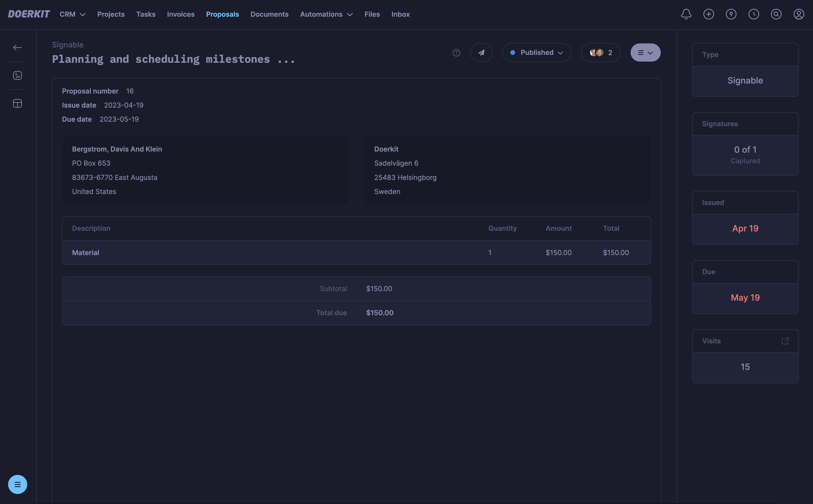Viewport: 813px width, 504px height.
Task: Open the Published status dropdown
Action: (536, 52)
